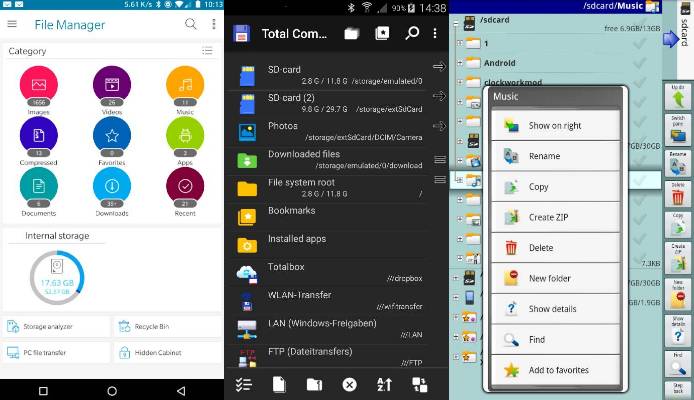Toggle checkmark on clockworkmod row
This screenshot has height=400, width=694.
click(639, 82)
